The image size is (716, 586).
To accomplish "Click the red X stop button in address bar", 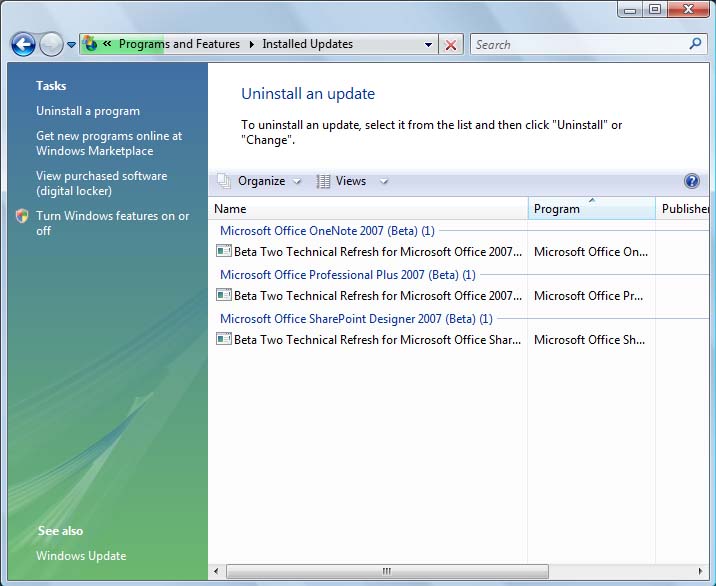I will 451,45.
